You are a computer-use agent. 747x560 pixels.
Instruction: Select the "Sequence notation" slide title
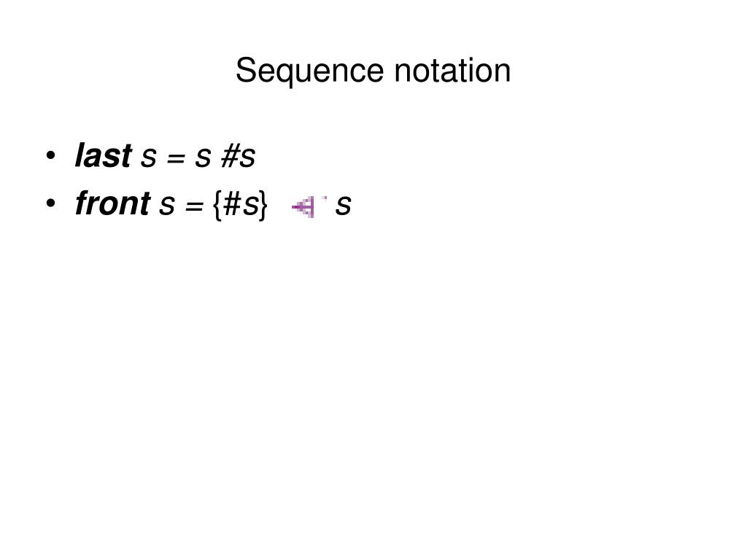(x=373, y=71)
